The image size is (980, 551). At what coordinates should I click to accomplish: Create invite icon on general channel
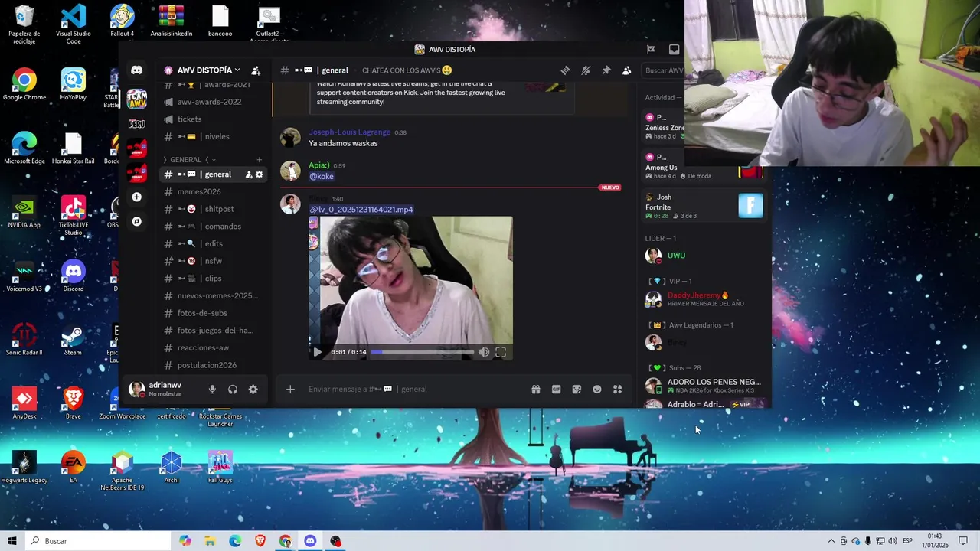248,174
